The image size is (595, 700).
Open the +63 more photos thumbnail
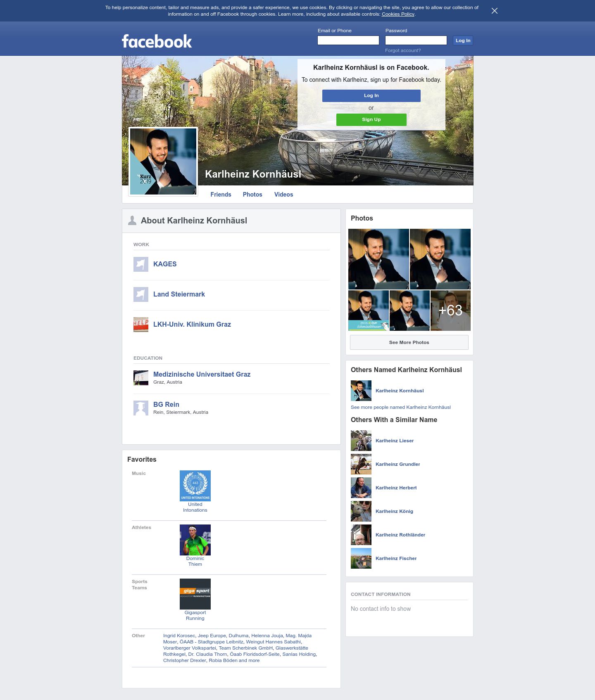coord(450,311)
